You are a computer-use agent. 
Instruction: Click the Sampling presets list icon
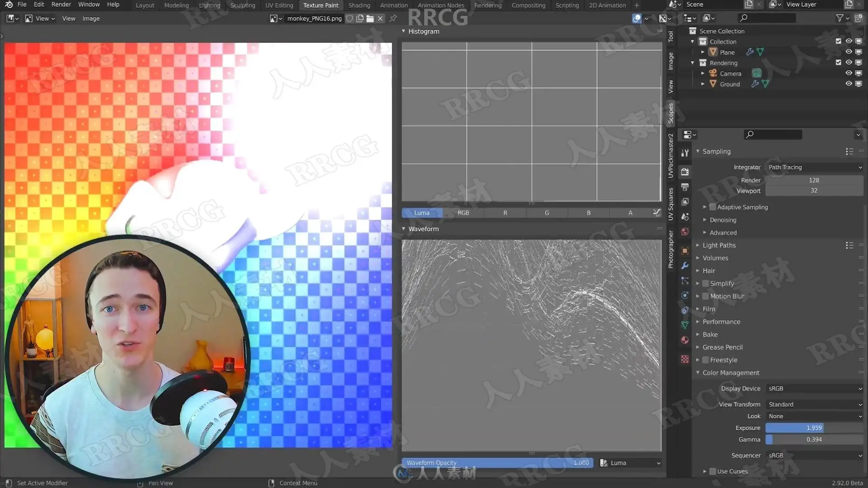pos(849,151)
